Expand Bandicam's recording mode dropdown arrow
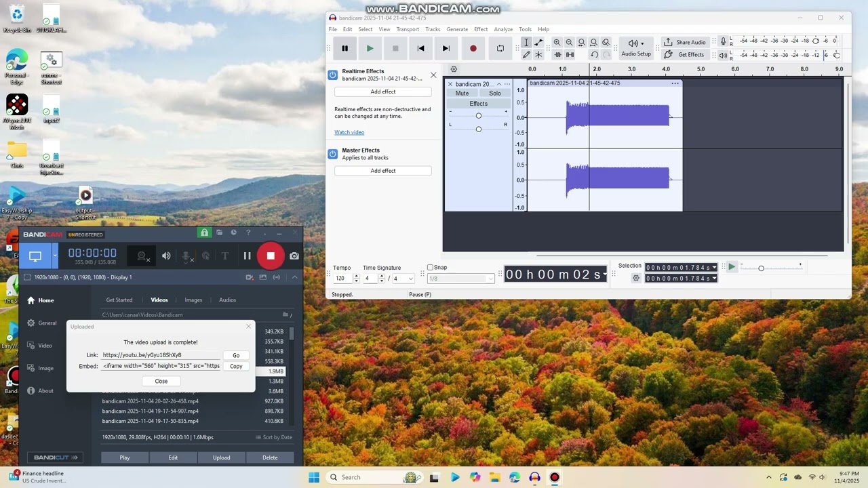This screenshot has width=868, height=488. 55,256
